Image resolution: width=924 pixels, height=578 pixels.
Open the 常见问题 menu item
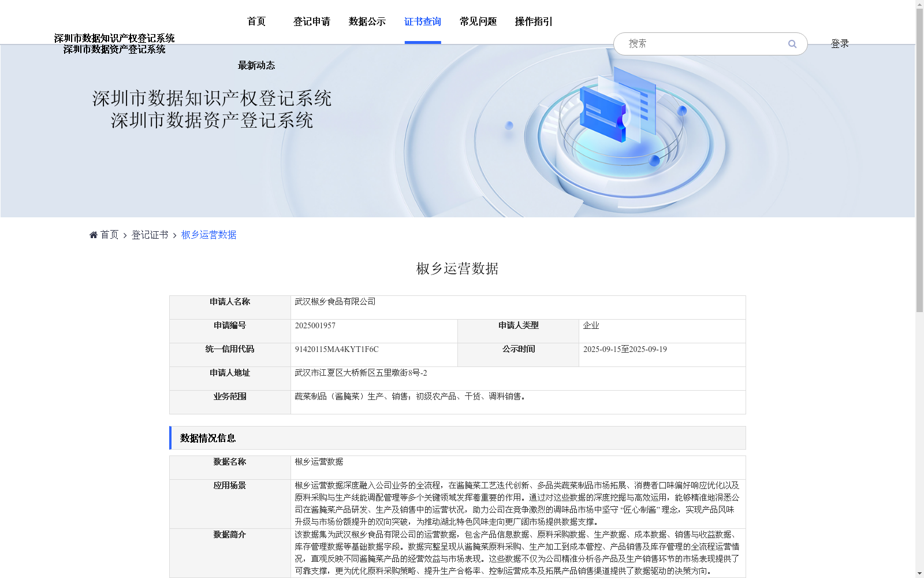point(478,21)
